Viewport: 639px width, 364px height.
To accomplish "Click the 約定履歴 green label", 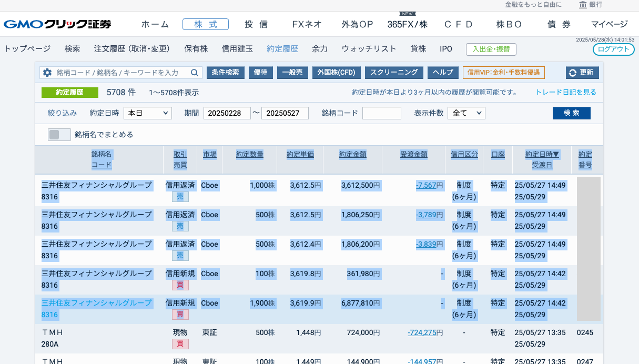I will click(x=70, y=92).
